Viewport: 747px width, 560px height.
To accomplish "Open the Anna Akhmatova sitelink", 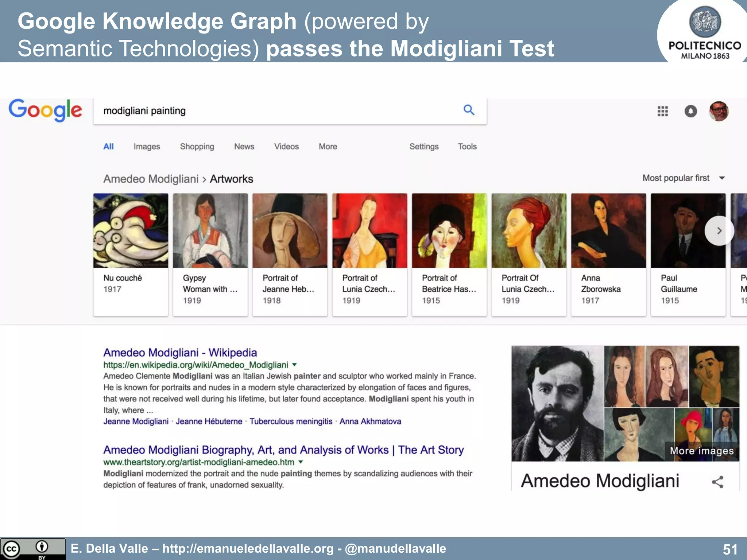I will tap(370, 421).
